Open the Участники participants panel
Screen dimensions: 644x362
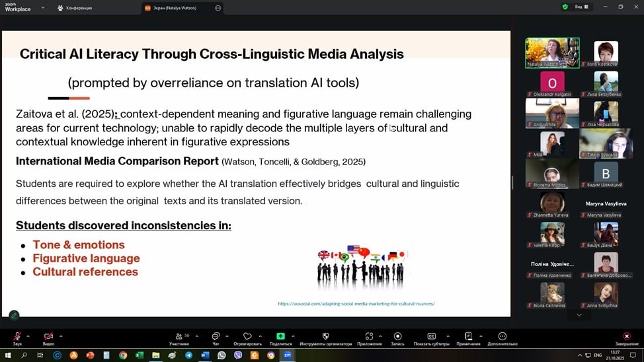179,338
